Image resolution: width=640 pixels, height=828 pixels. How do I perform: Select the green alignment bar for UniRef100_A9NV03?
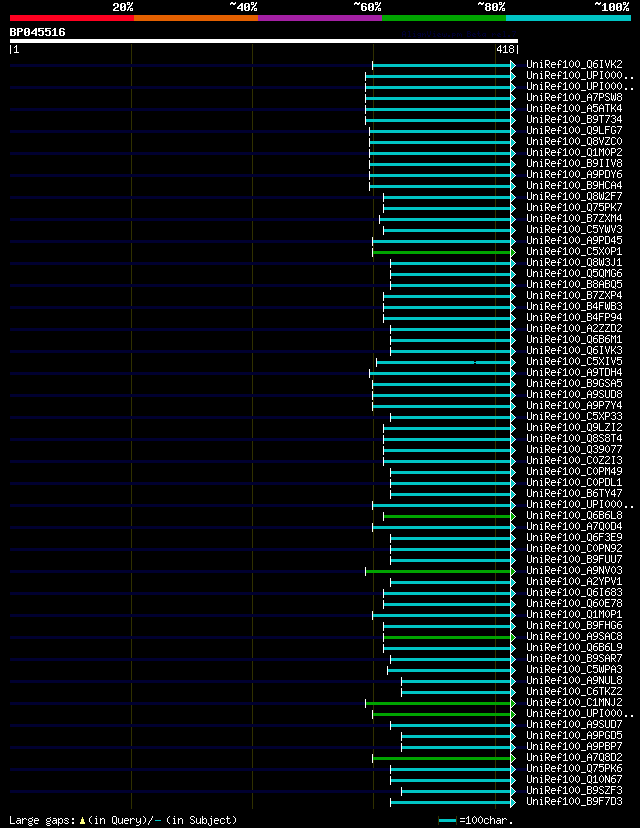pyautogui.click(x=440, y=571)
